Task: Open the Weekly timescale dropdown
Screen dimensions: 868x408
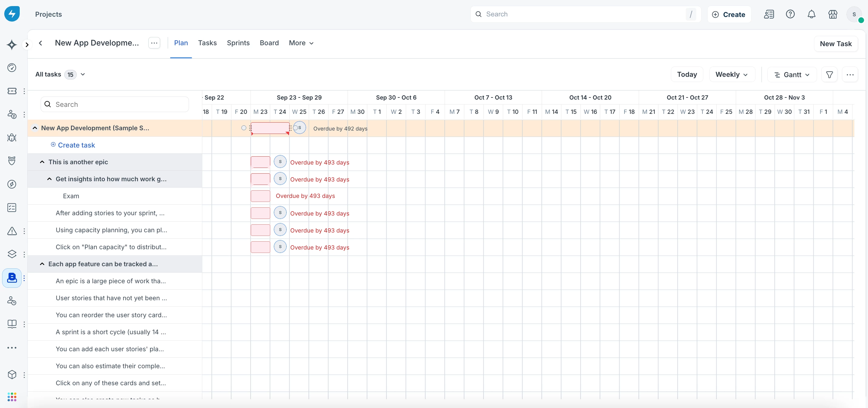Action: click(732, 74)
